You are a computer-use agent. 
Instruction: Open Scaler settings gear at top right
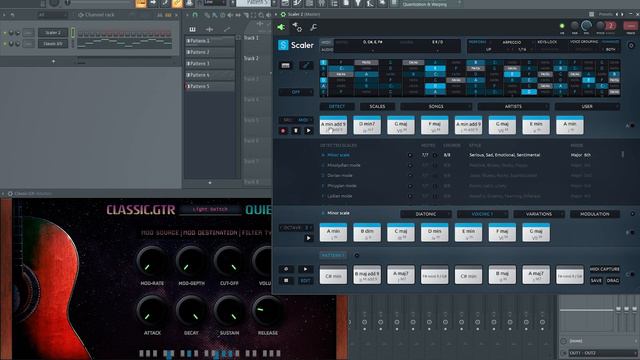pos(631,45)
